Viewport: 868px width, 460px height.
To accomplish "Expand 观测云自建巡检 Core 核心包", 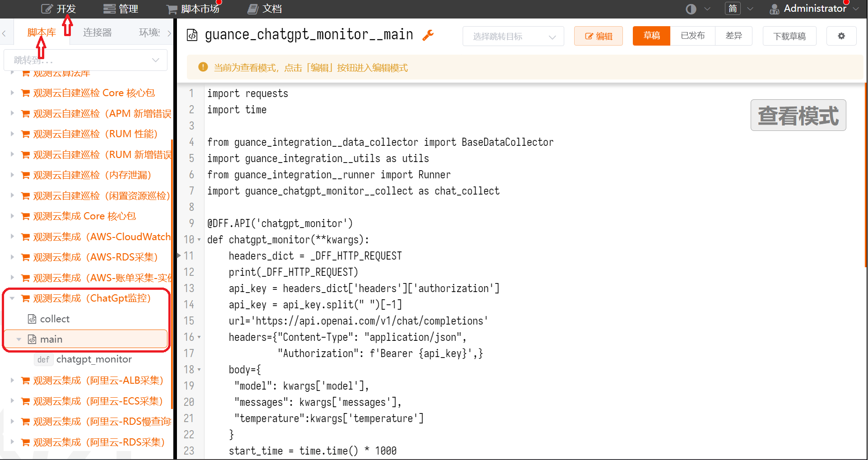I will (x=12, y=93).
